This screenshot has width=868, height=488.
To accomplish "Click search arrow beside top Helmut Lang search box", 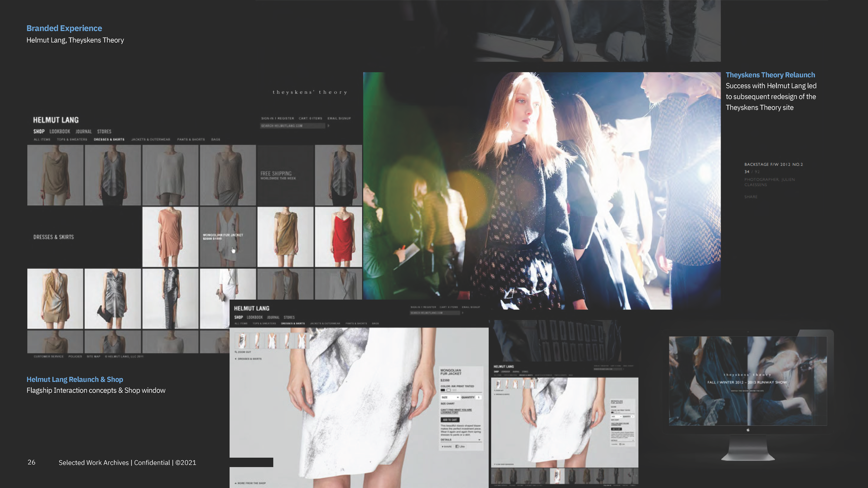I will click(x=328, y=126).
